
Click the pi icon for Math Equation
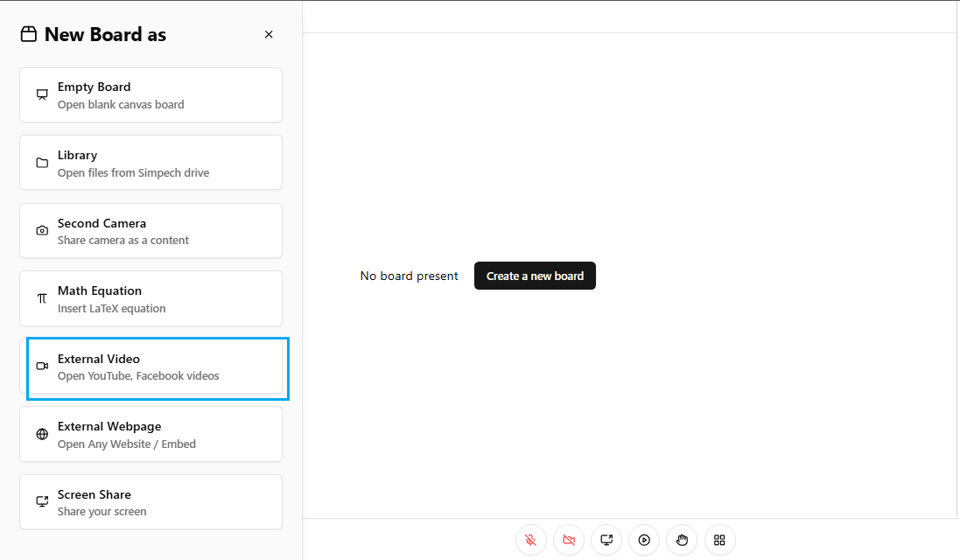(42, 298)
